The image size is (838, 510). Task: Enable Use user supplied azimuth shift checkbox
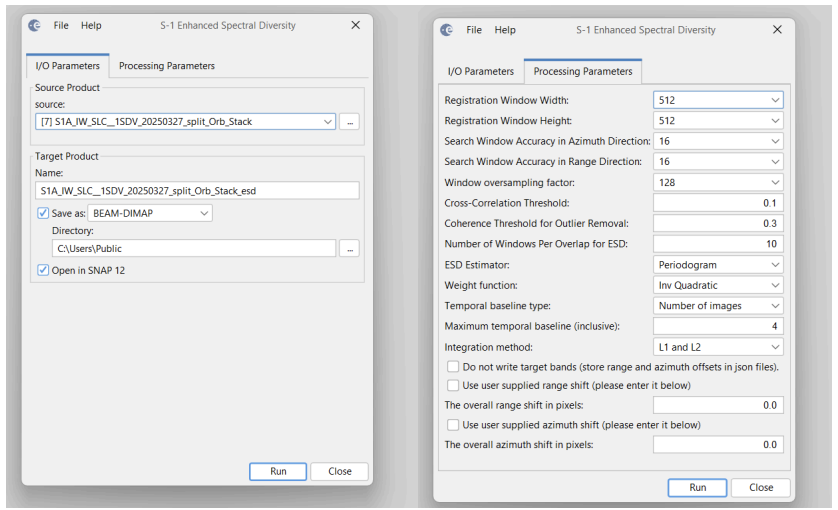pyautogui.click(x=453, y=424)
